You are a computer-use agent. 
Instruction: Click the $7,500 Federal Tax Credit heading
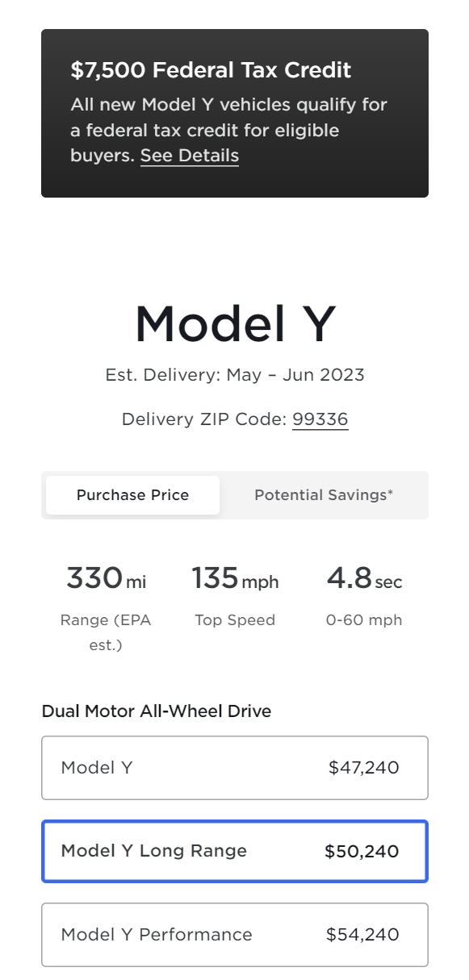click(x=211, y=70)
